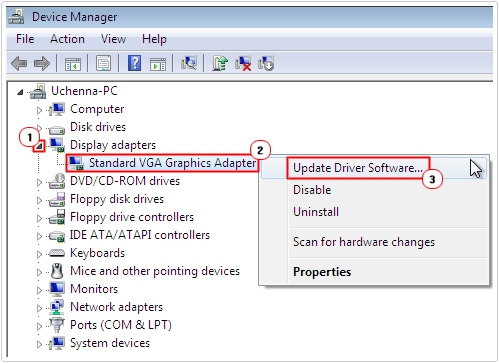Click the IDE ATA/ATAPI controllers icon

tap(57, 236)
